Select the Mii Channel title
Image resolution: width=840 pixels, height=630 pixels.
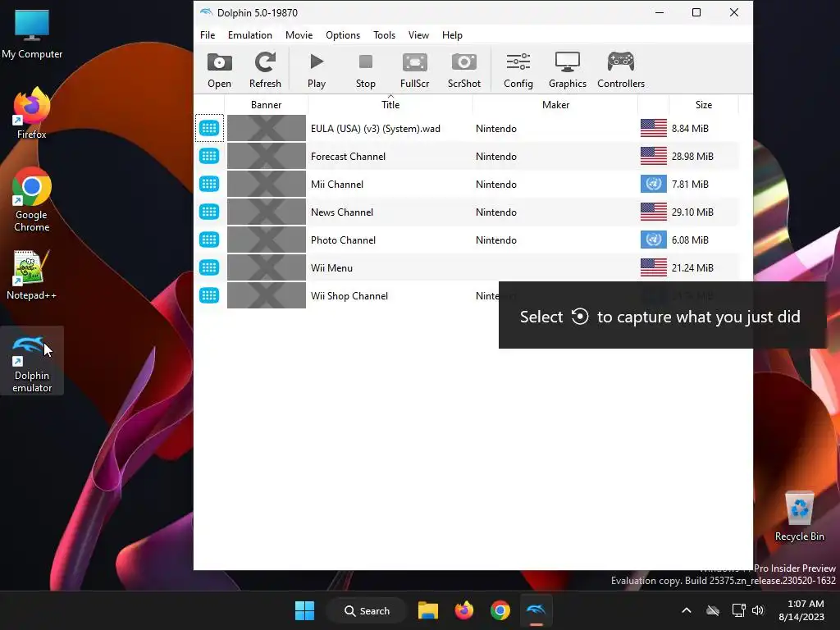point(337,185)
